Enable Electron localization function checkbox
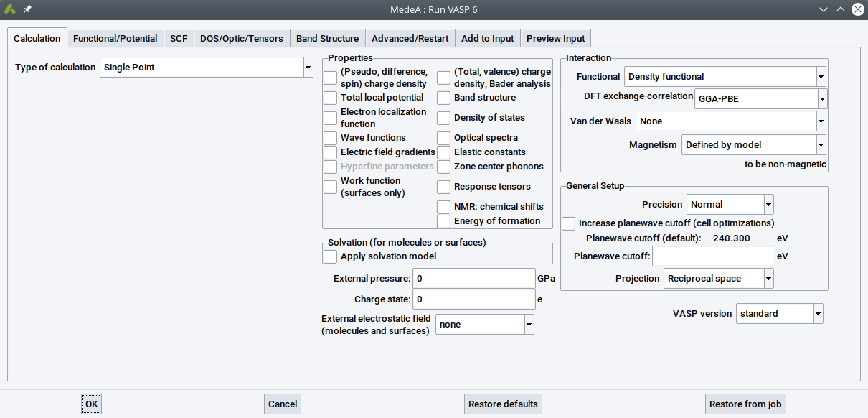The width and height of the screenshot is (868, 418). click(330, 118)
